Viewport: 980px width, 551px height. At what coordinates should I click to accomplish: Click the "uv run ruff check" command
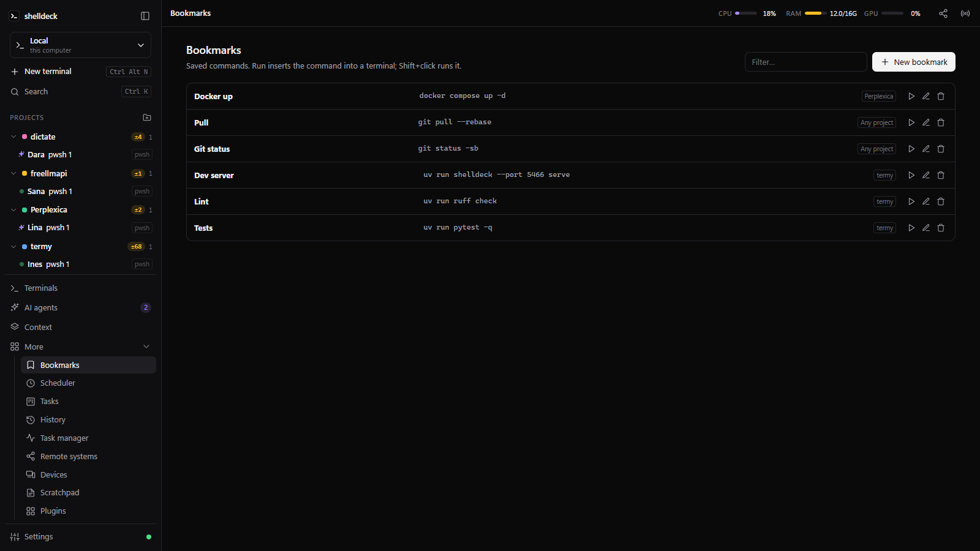click(460, 201)
